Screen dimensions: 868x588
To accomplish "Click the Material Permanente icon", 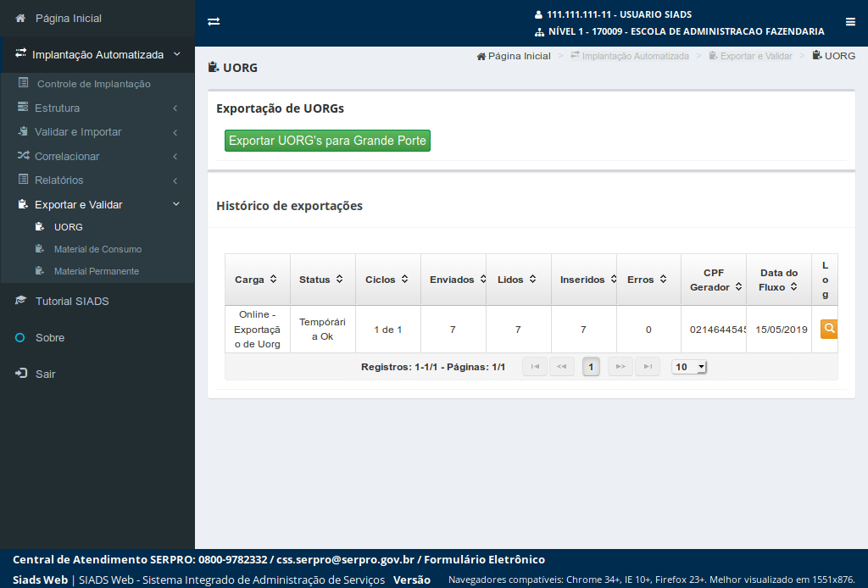I will pyautogui.click(x=39, y=270).
